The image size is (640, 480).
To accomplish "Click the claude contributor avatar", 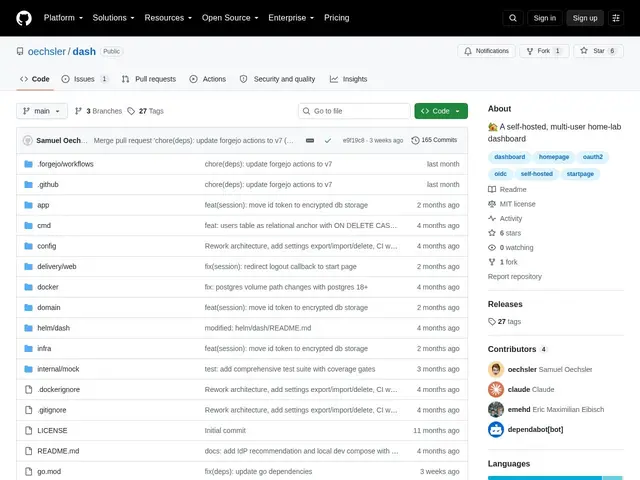I will pyautogui.click(x=496, y=389).
